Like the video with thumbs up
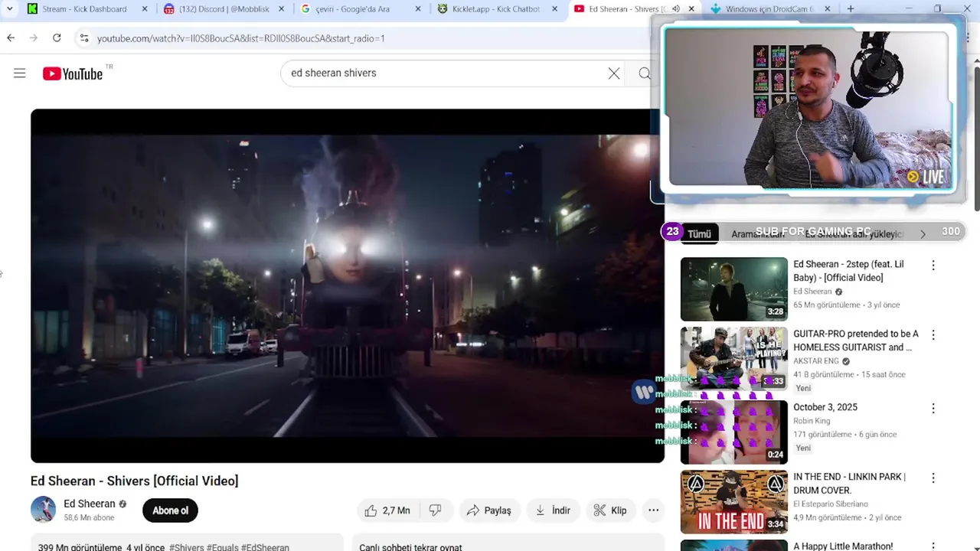The image size is (980, 551). coord(371,510)
